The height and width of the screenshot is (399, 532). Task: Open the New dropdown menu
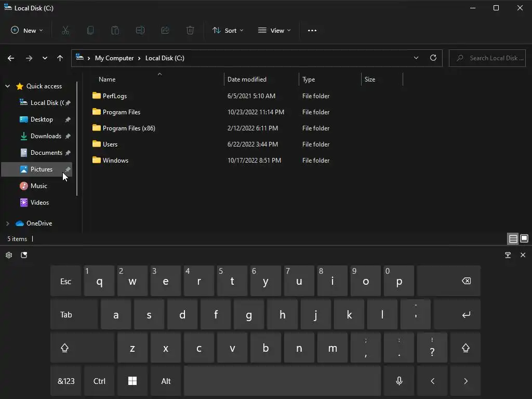coord(27,31)
